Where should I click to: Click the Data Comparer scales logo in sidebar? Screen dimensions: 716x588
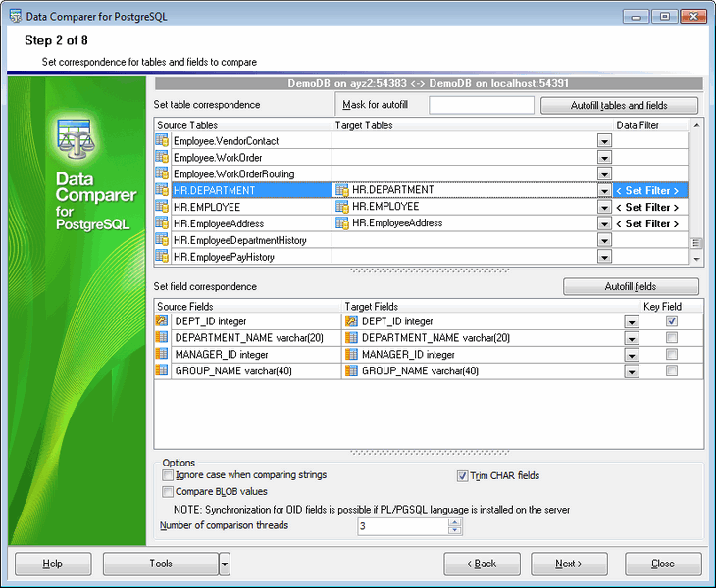76,139
